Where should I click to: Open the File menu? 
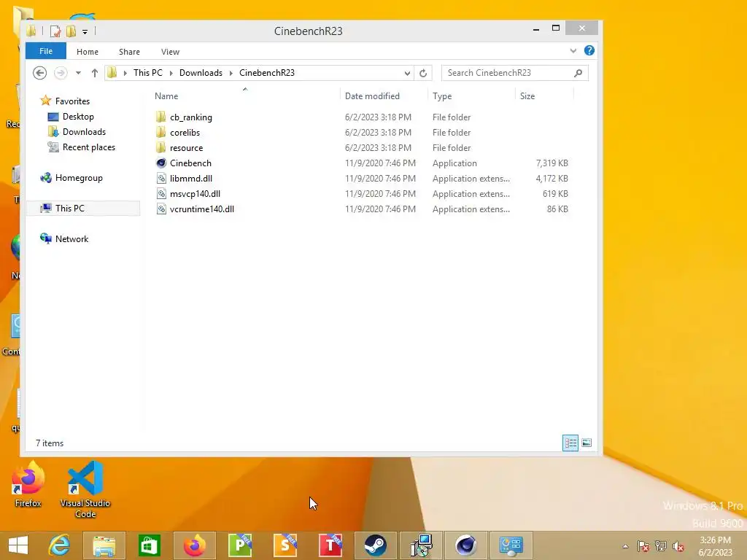[46, 51]
